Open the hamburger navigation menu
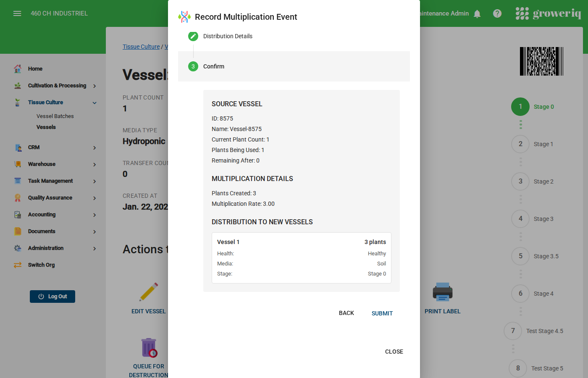Screen dimensions: 588x378 [17, 13]
